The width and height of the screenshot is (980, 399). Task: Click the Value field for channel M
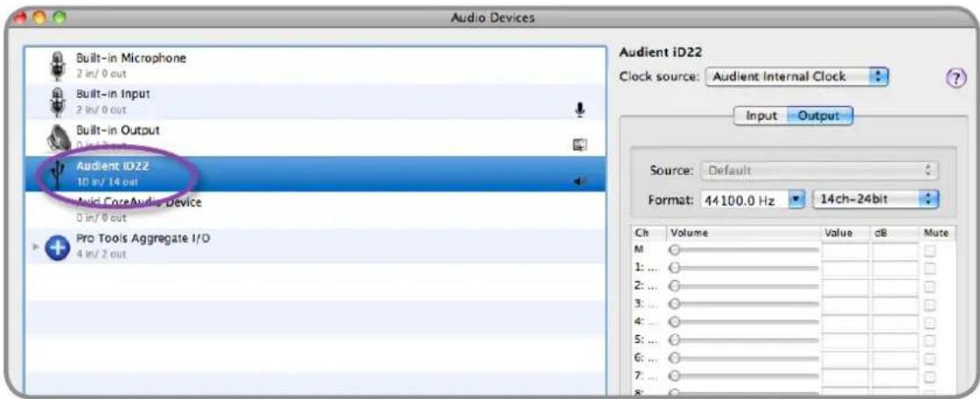[845, 250]
